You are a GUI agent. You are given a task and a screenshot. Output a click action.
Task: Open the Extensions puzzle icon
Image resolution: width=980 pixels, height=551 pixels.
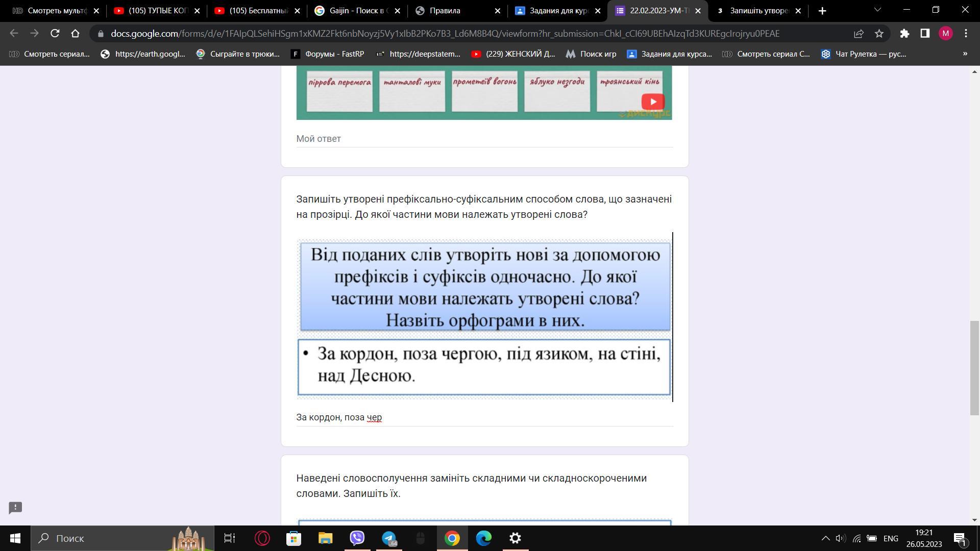pyautogui.click(x=904, y=34)
